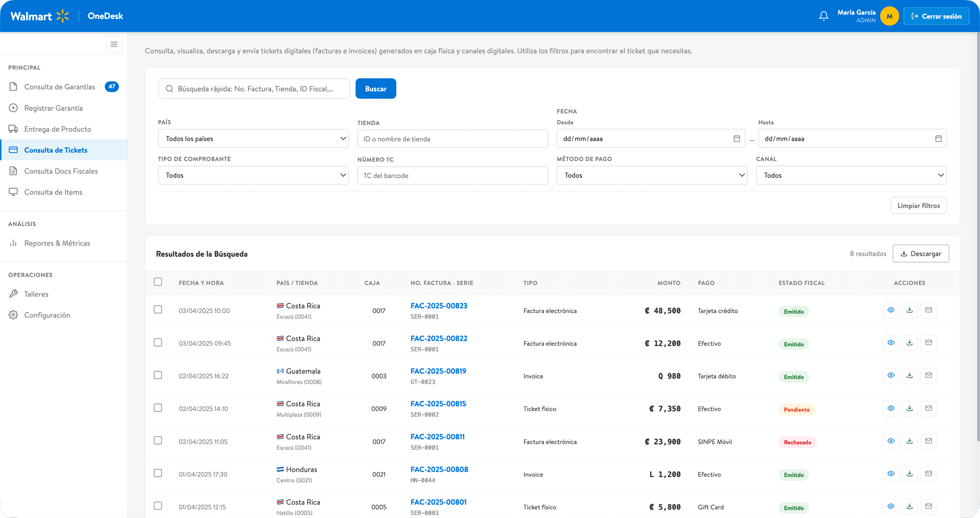Download ticket FAC-2025-00815
The height and width of the screenshot is (518, 980).
tap(910, 408)
